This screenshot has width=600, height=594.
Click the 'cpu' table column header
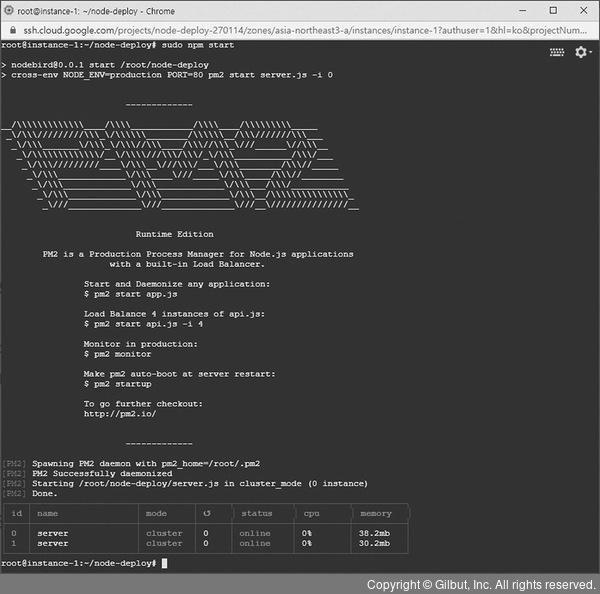pyautogui.click(x=311, y=514)
